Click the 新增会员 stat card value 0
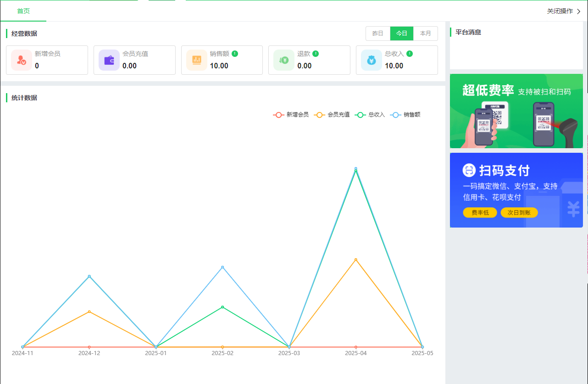 [37, 66]
